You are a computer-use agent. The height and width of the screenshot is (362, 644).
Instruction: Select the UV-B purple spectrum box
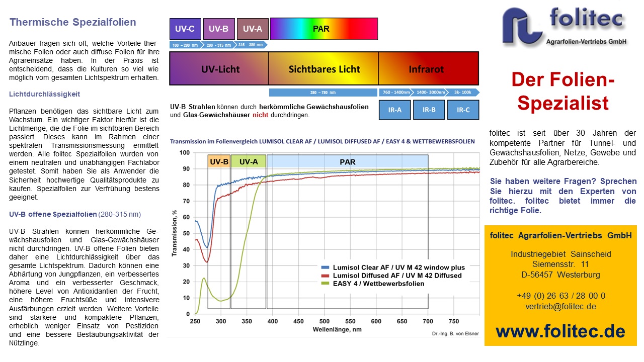point(218,29)
